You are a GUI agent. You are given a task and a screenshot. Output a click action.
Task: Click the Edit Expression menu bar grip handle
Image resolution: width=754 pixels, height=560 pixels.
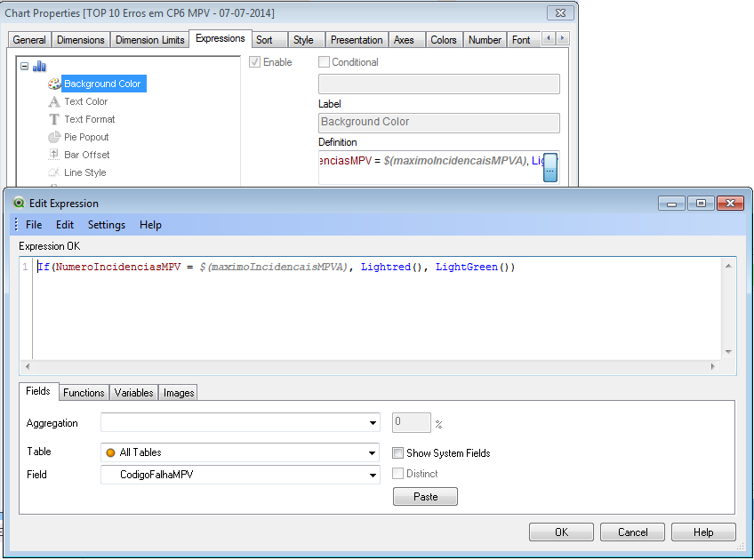coord(16,225)
